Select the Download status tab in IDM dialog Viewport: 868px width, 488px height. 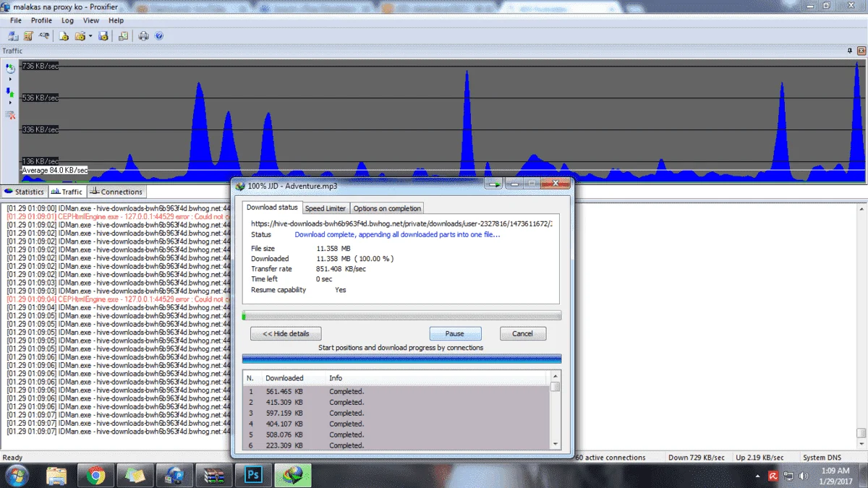tap(272, 207)
